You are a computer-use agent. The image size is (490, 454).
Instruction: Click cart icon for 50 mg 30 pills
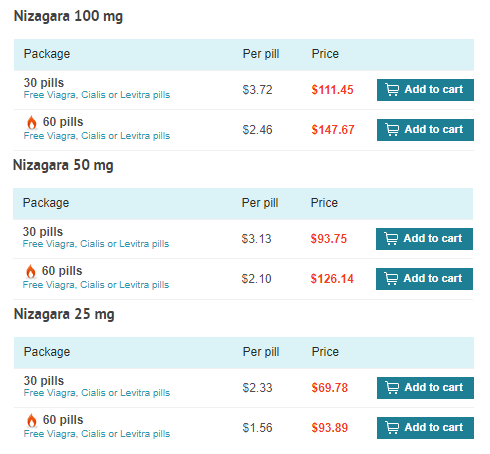[x=391, y=239]
